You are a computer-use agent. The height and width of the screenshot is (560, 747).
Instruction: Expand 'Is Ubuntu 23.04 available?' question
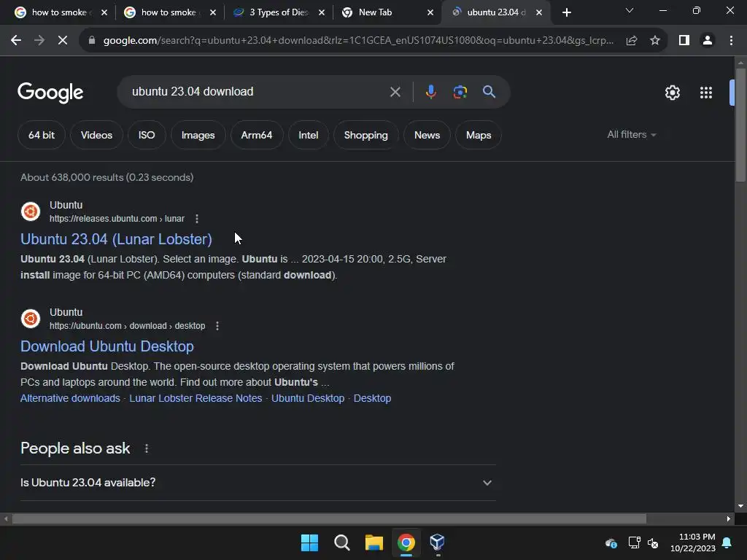pos(258,483)
